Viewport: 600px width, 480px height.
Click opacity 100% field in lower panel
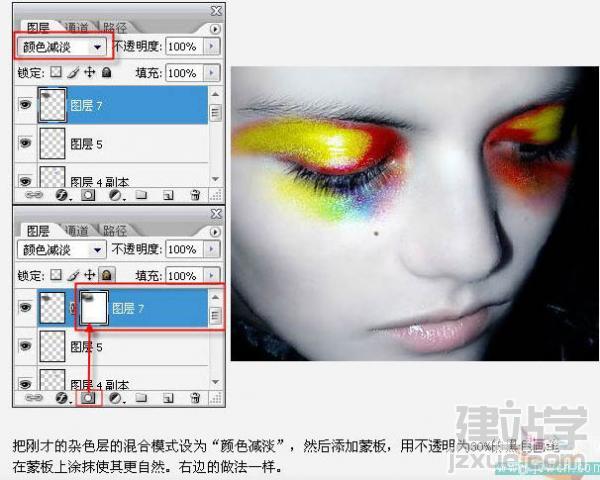tap(184, 249)
